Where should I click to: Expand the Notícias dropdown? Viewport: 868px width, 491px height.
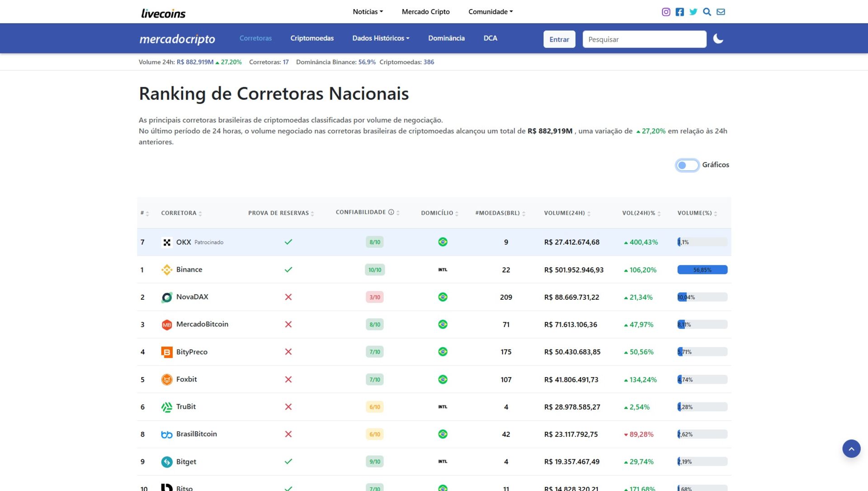click(x=368, y=11)
